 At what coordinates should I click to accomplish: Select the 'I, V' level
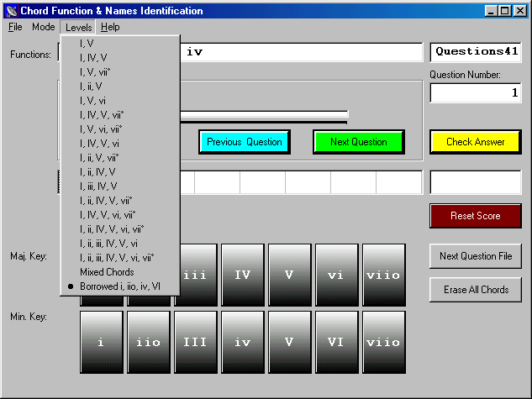pyautogui.click(x=120, y=44)
